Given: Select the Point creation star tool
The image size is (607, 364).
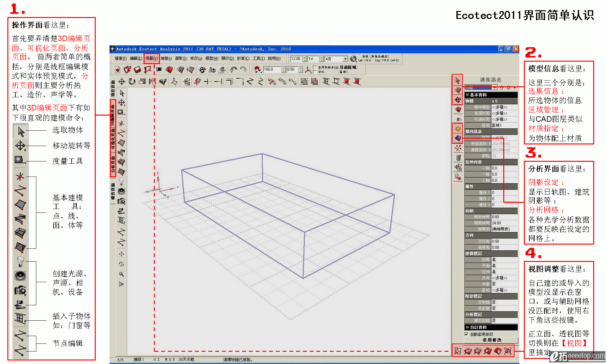Looking at the screenshot, I should [x=121, y=123].
